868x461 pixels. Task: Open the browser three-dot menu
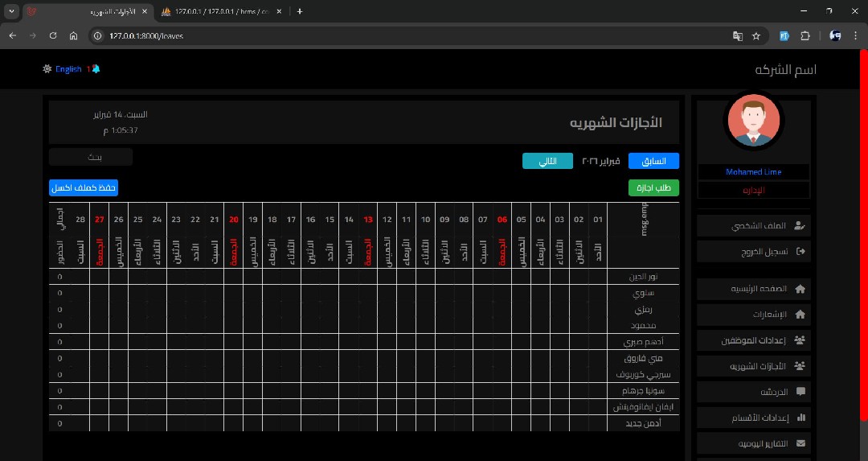[856, 35]
